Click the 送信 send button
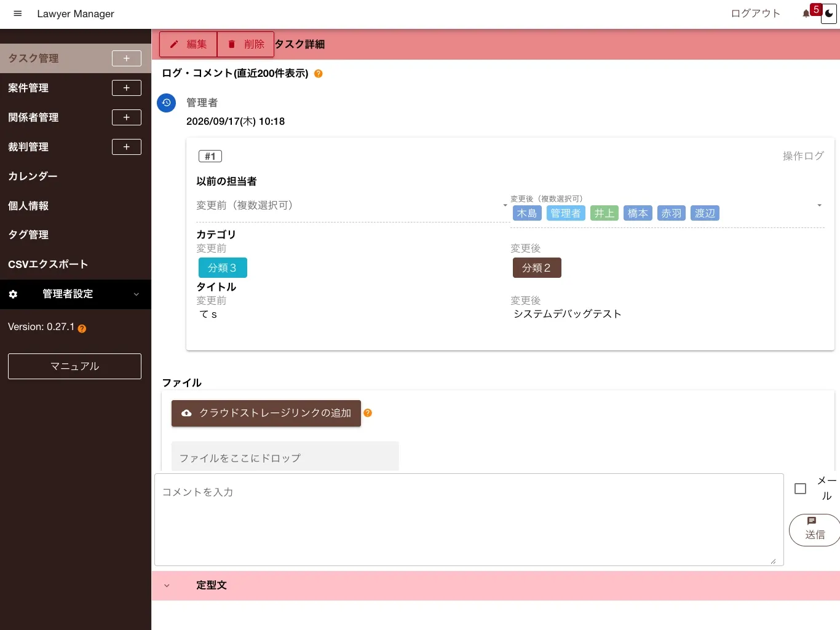 [815, 529]
